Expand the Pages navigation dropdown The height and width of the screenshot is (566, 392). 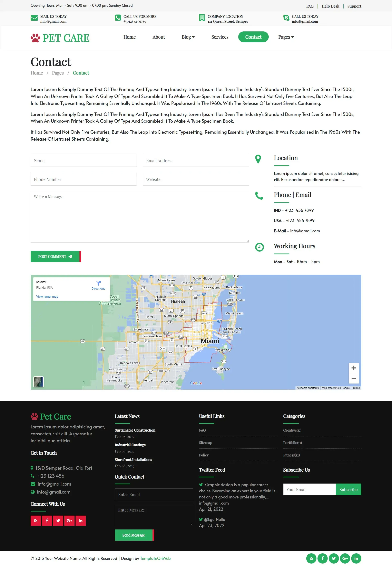pos(286,37)
